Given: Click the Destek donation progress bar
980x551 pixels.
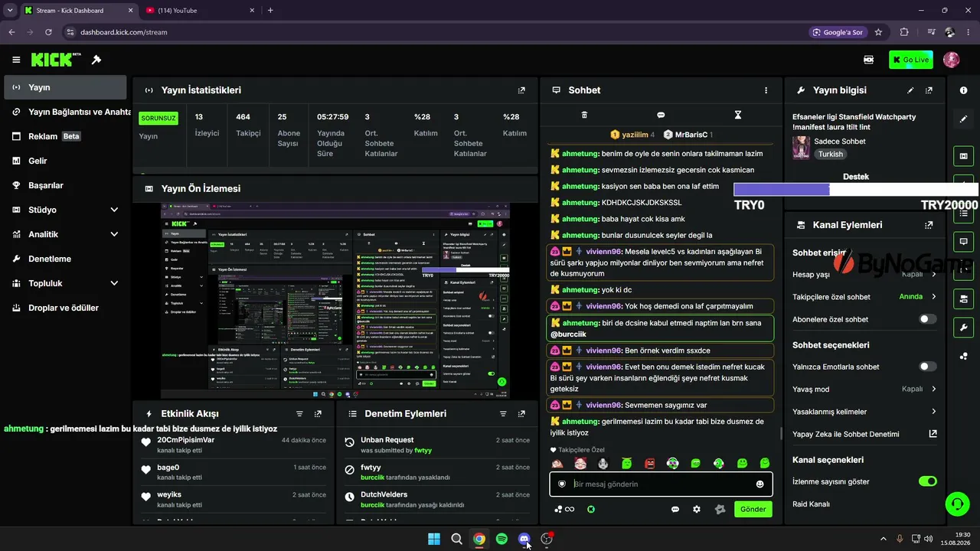Looking at the screenshot, I should click(x=856, y=190).
